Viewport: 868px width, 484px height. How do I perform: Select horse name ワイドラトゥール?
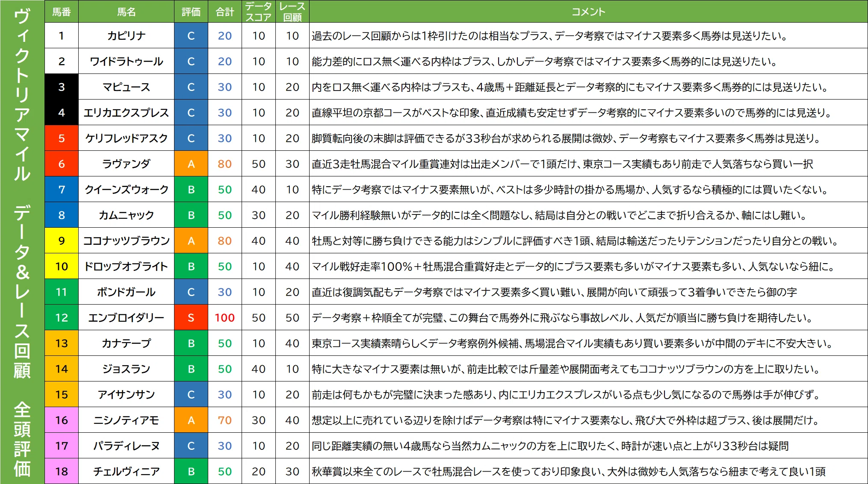pyautogui.click(x=126, y=61)
